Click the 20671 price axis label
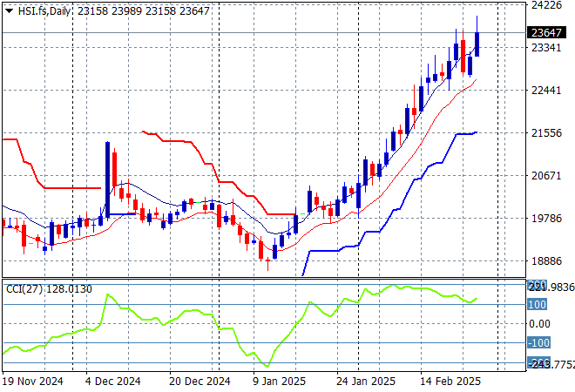Viewport: 575px width, 392px height. click(x=545, y=176)
